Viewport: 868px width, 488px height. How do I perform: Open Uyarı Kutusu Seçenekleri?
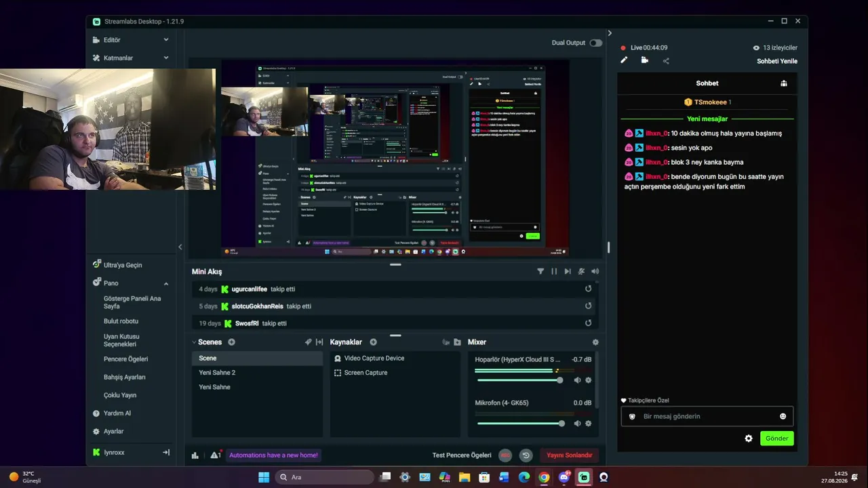pos(121,340)
